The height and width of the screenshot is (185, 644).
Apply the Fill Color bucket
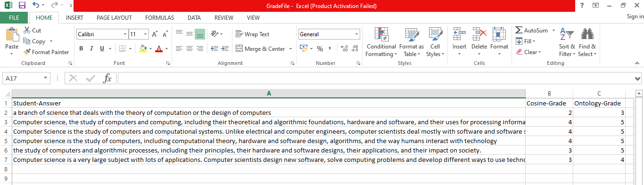point(143,48)
